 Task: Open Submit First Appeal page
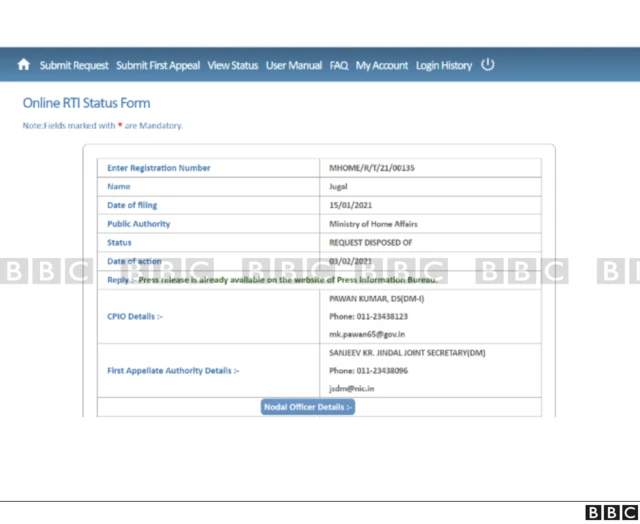[158, 66]
